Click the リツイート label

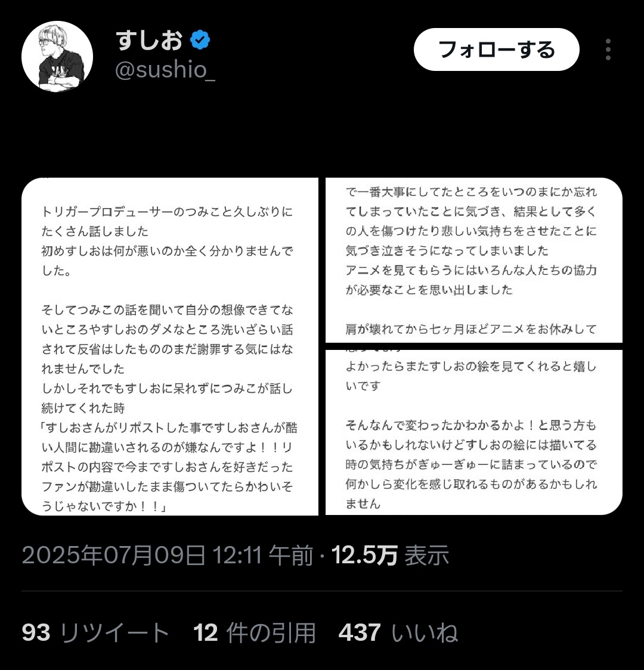114,632
